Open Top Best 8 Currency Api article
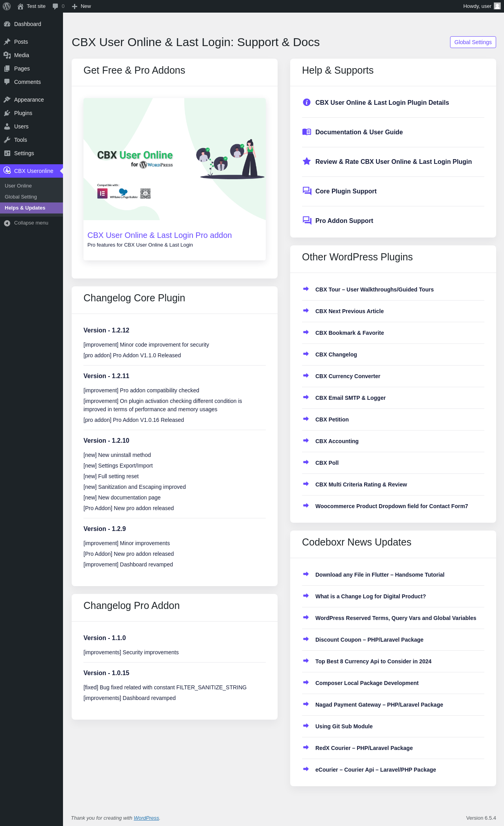This screenshot has width=504, height=826. tap(373, 661)
